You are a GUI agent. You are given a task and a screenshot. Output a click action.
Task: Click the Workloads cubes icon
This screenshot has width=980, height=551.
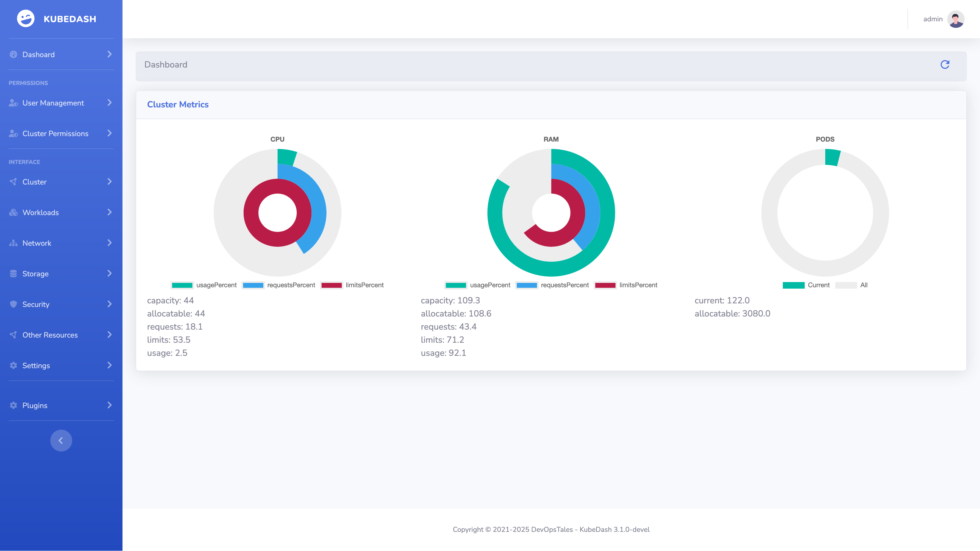[x=13, y=212]
